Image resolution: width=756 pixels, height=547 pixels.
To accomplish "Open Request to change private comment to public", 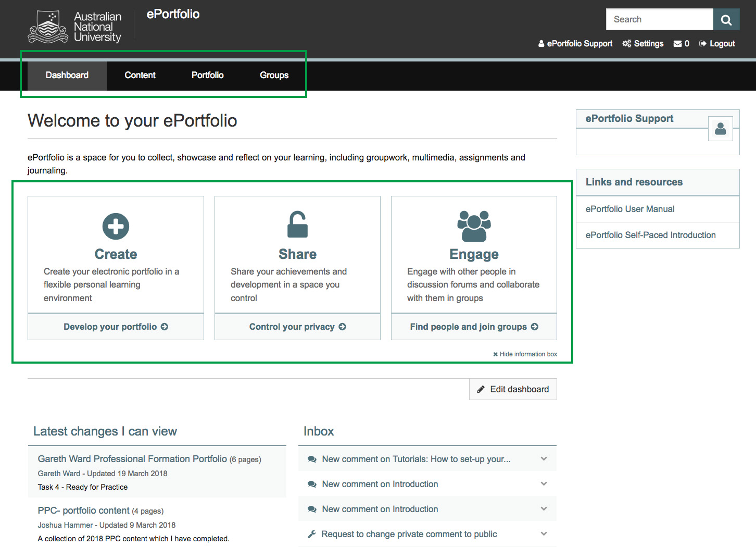I will pos(409,534).
